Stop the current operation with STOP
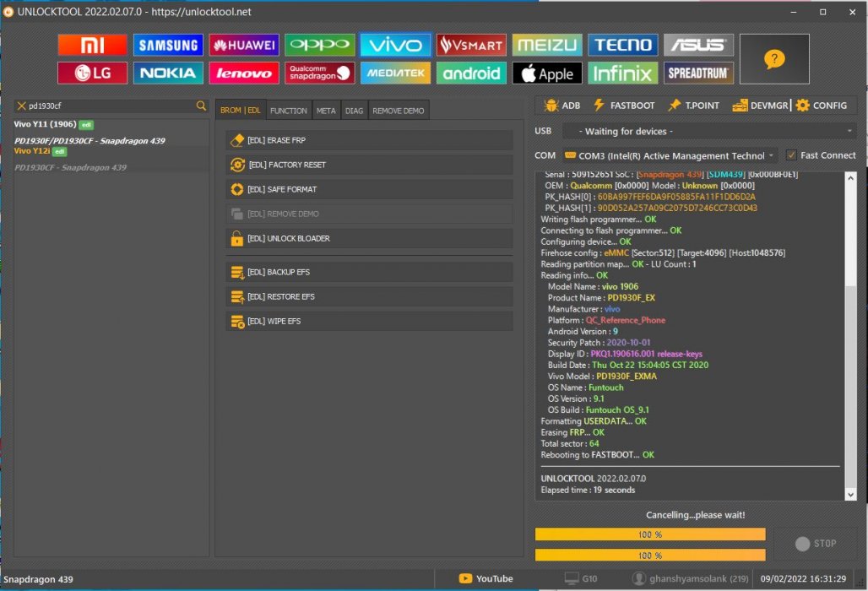 816,544
